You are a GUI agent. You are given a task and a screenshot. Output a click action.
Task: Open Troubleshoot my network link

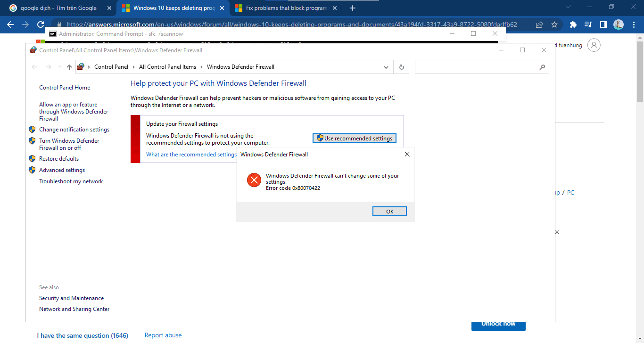(x=71, y=181)
